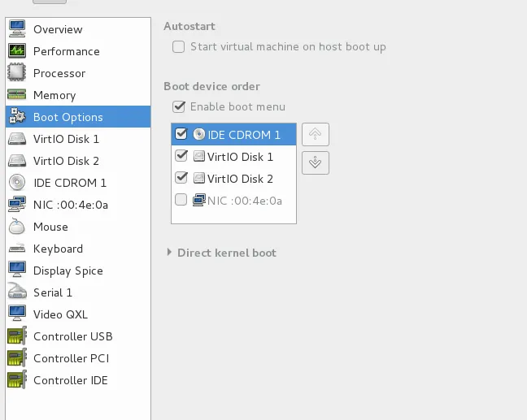
Task: Select the Processor chip icon
Action: [x=17, y=73]
